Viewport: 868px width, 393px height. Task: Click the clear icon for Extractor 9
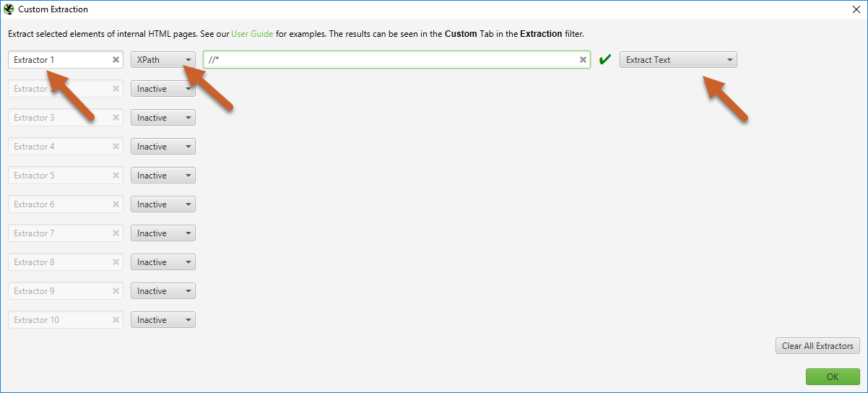pyautogui.click(x=116, y=291)
